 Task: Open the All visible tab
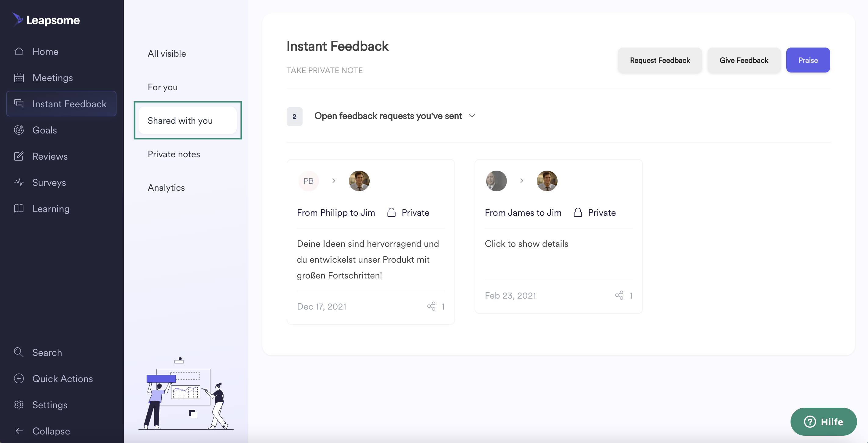[x=167, y=53]
